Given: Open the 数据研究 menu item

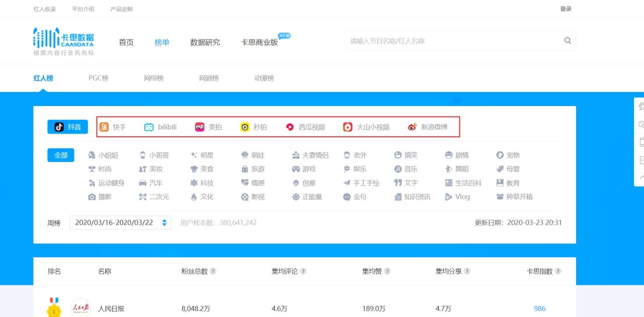Looking at the screenshot, I should [204, 42].
